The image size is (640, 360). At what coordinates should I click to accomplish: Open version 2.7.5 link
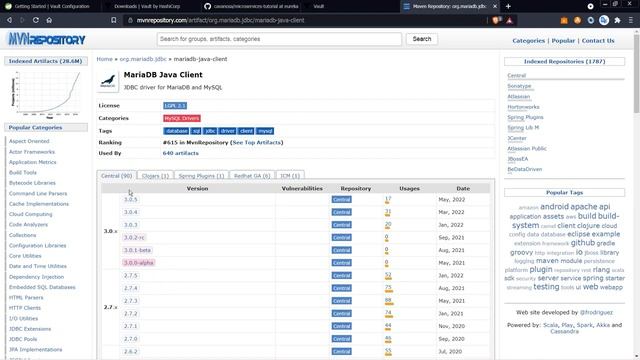coord(131,276)
